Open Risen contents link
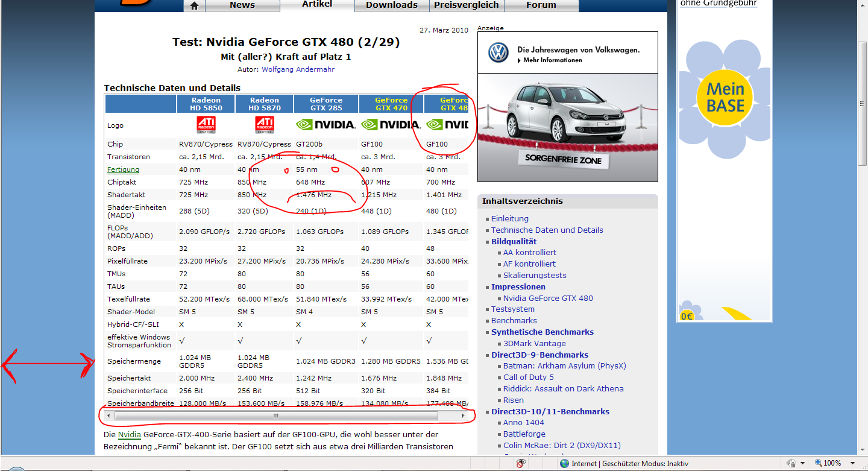868x471 pixels. pos(514,400)
